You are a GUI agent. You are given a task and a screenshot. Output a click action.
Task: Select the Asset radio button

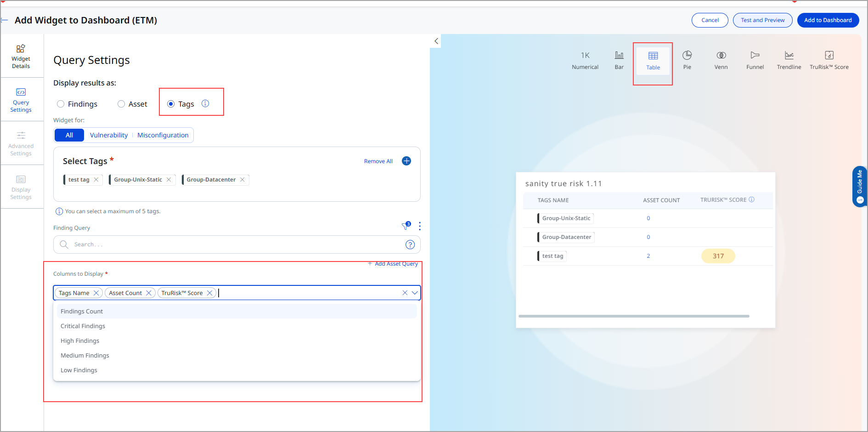pyautogui.click(x=121, y=104)
